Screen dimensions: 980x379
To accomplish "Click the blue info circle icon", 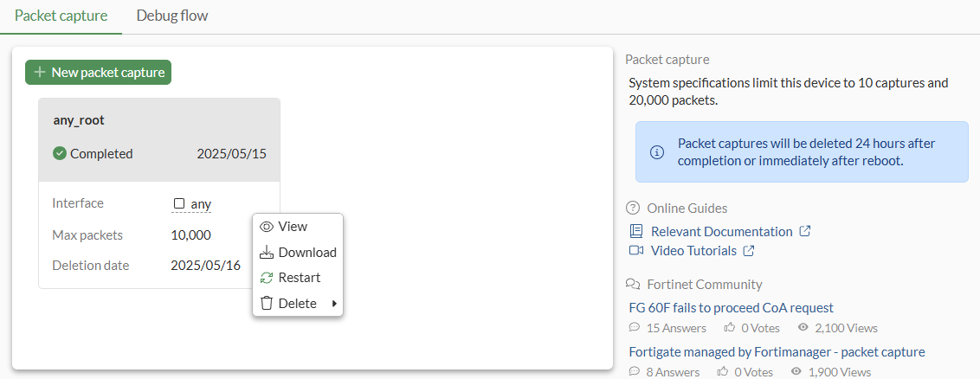I will (656, 152).
